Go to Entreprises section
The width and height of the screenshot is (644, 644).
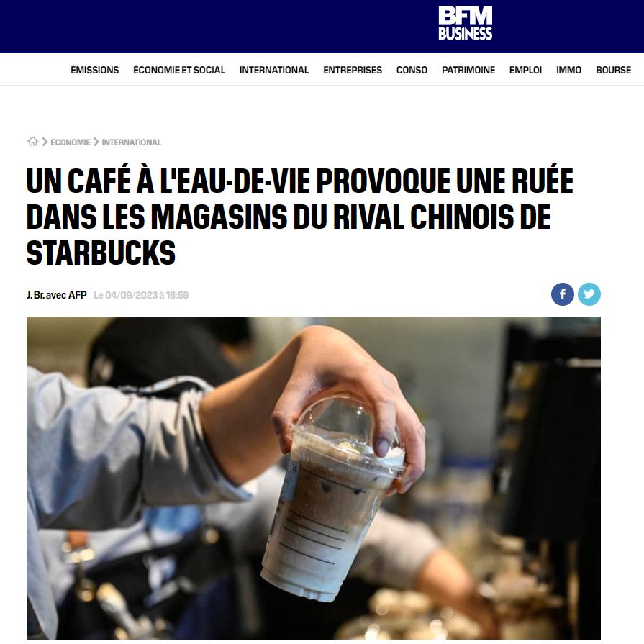[x=353, y=71]
